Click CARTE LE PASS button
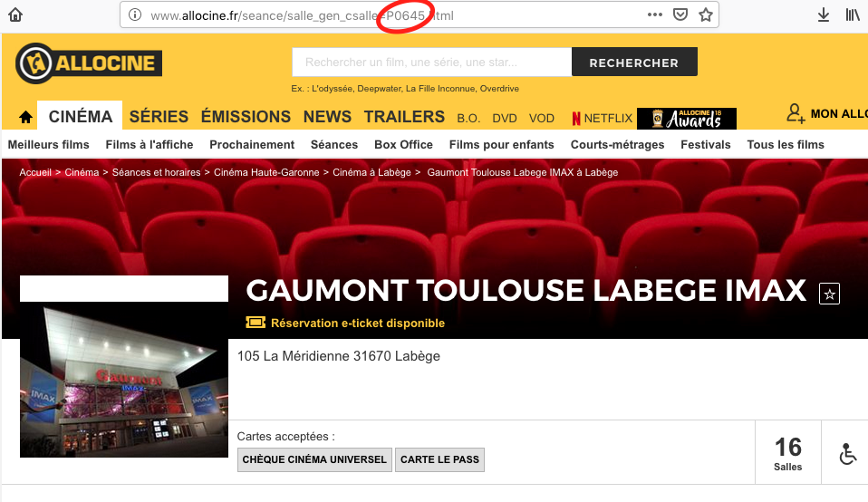 coord(439,459)
